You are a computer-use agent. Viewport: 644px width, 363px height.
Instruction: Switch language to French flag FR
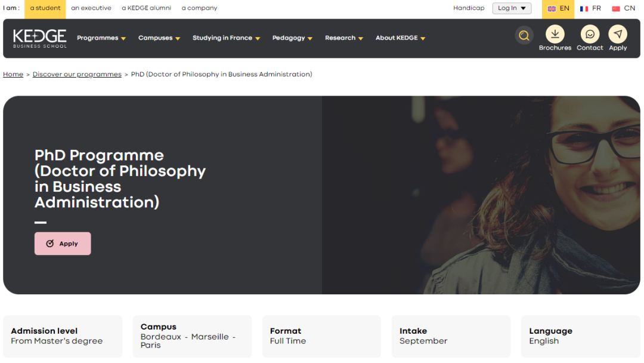coord(590,8)
